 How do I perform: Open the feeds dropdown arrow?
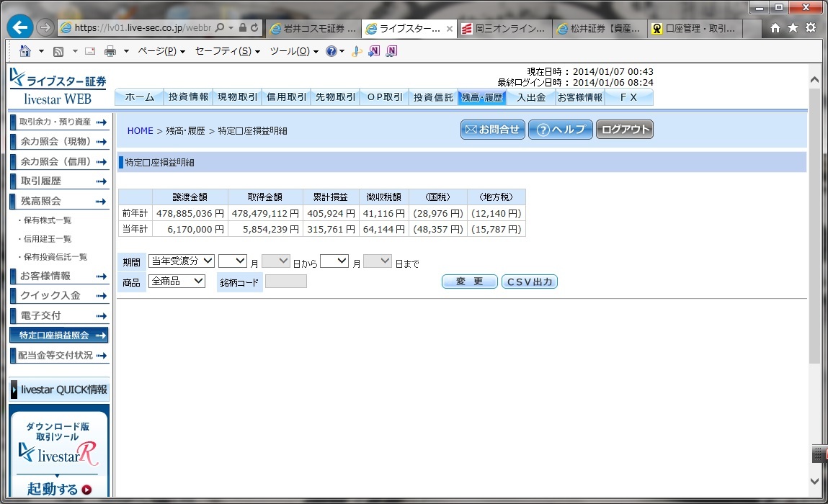(75, 51)
